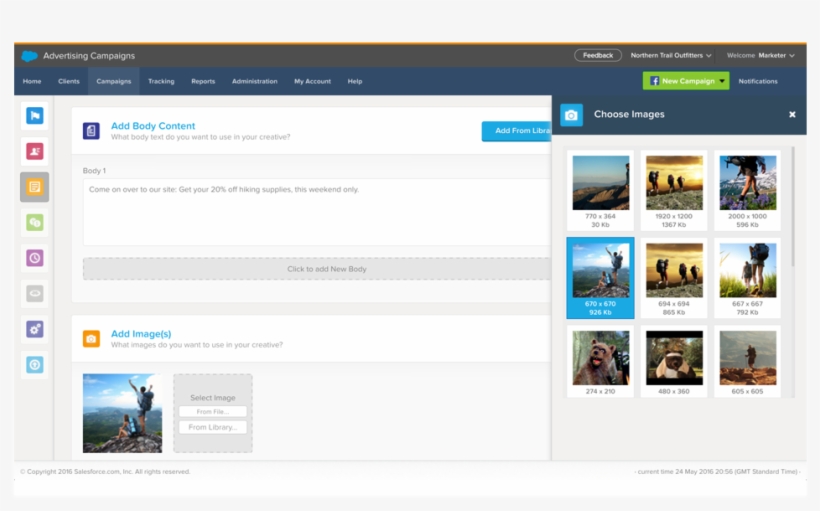Click into the Body 1 text area

[317, 212]
